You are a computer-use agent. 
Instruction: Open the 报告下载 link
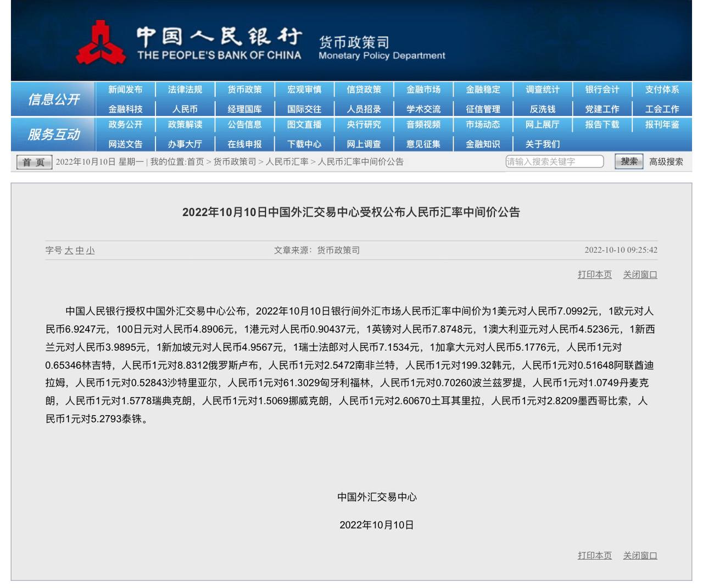602,125
